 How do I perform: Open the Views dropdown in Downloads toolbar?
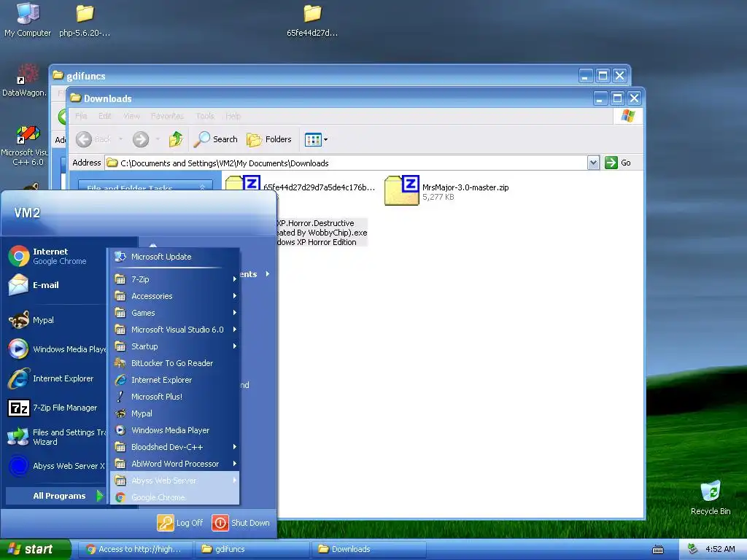(x=317, y=139)
